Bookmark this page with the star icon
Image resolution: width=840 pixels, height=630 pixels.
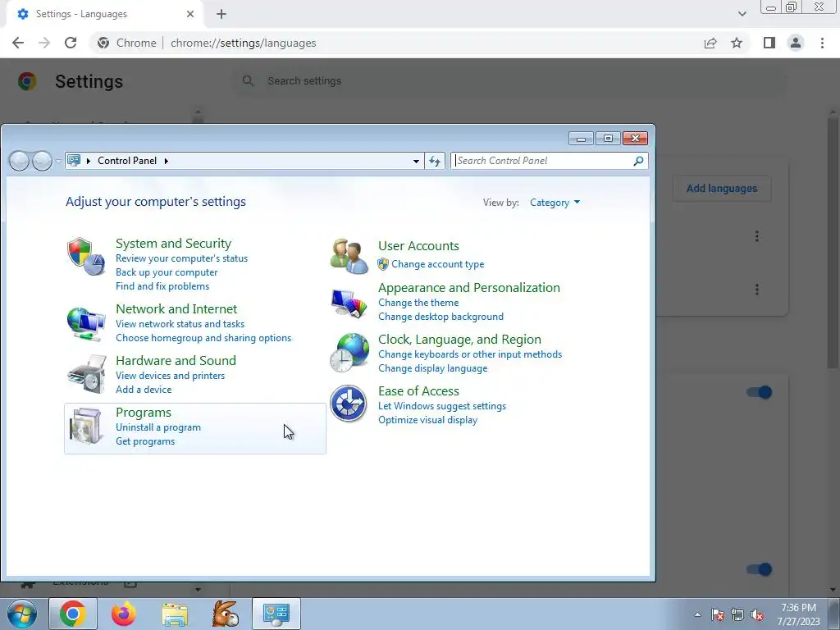click(737, 43)
